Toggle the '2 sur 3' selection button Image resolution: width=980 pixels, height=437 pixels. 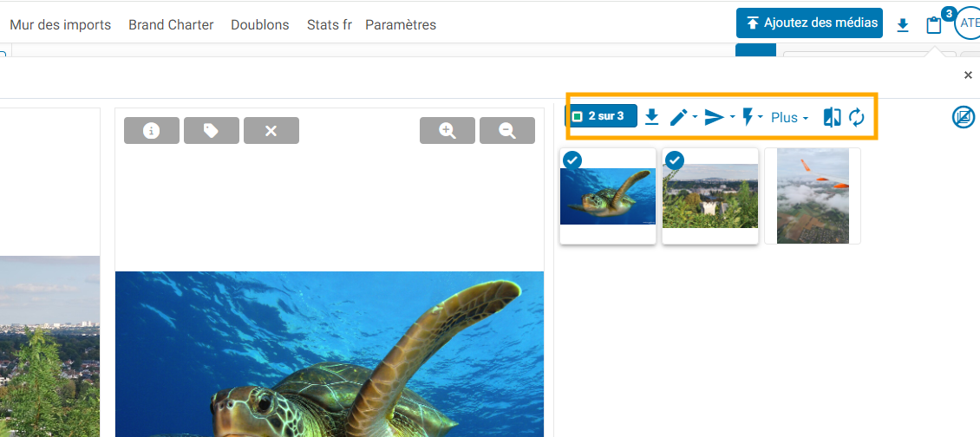(x=601, y=115)
